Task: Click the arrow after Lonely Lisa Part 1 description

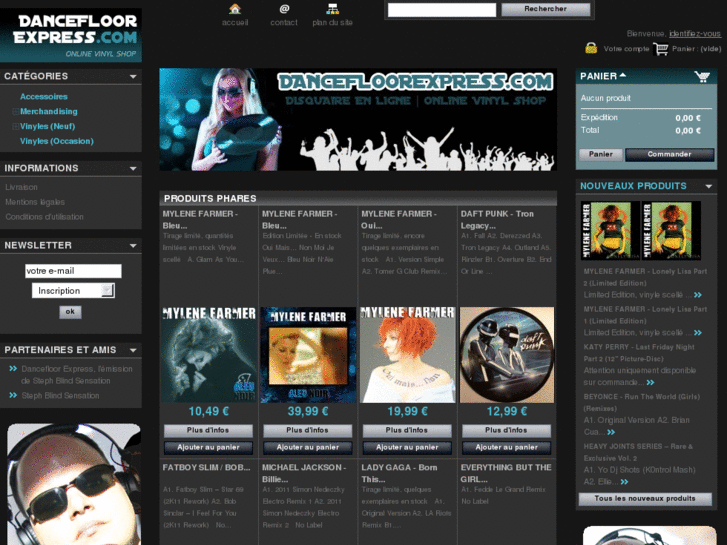Action: click(x=698, y=333)
